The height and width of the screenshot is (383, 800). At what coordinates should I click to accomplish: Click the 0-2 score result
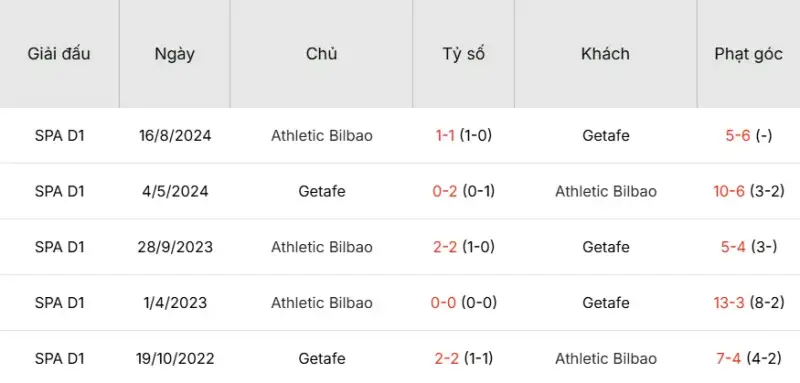coord(444,191)
